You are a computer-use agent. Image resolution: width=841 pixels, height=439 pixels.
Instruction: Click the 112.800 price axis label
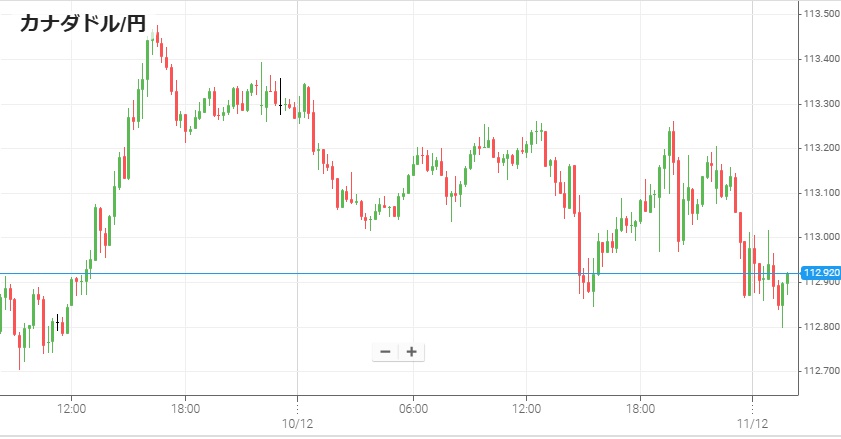point(820,327)
